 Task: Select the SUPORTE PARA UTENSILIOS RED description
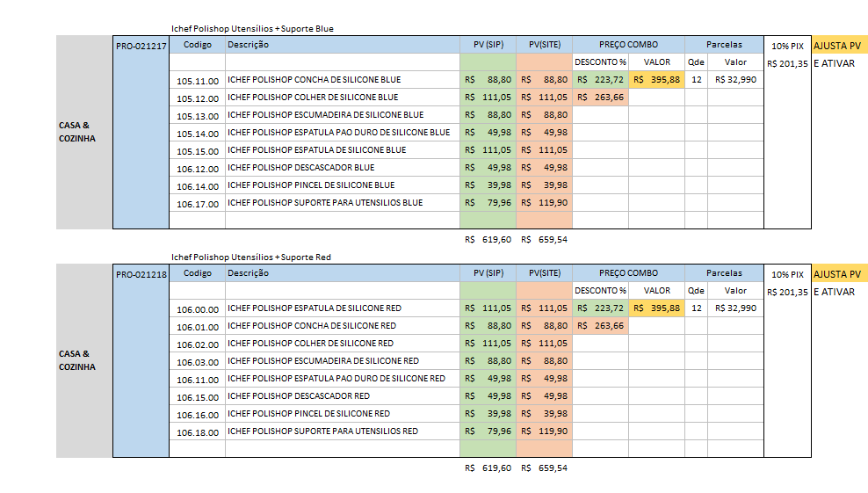click(322, 431)
